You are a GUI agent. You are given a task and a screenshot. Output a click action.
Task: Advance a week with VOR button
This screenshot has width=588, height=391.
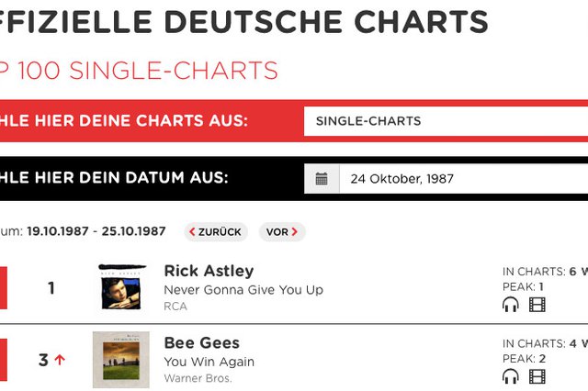coord(282,232)
